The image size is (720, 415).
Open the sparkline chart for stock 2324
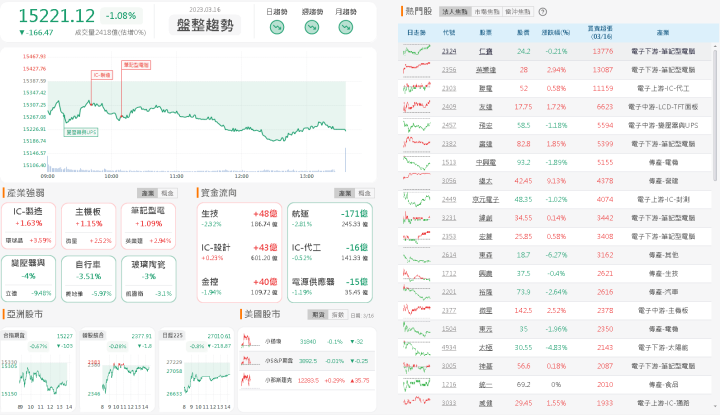coord(416,51)
